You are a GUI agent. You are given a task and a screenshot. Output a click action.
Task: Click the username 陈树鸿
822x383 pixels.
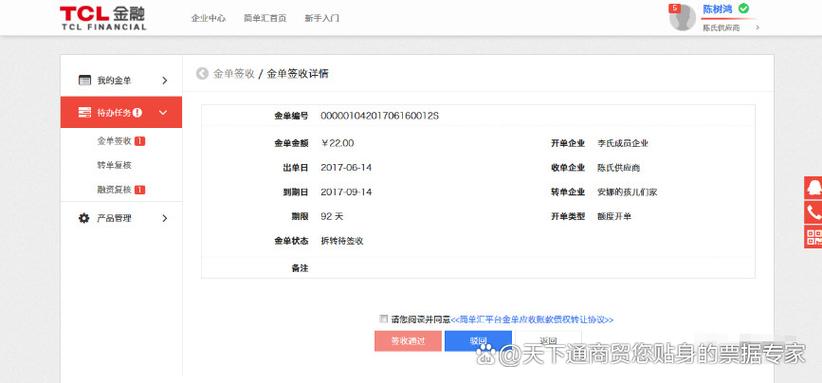(x=718, y=9)
